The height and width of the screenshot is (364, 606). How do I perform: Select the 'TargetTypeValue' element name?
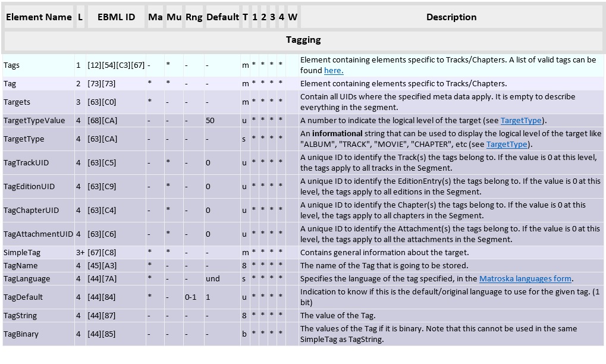click(34, 120)
